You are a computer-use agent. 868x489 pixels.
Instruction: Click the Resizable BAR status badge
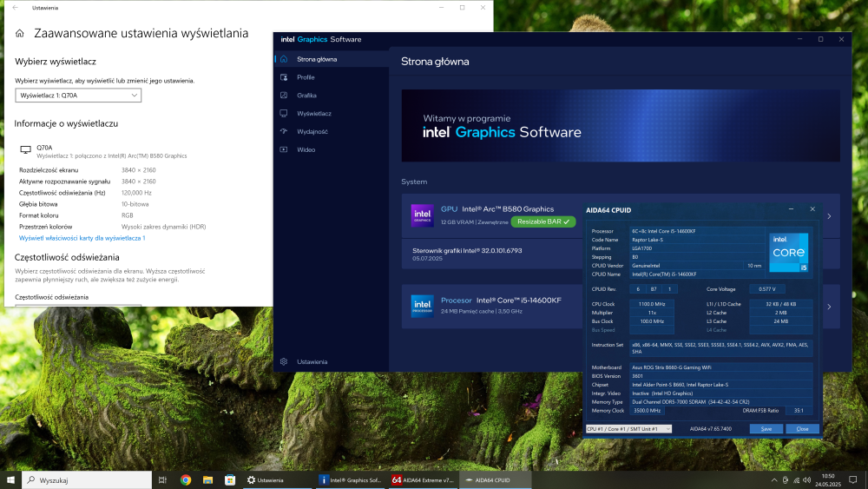pos(542,221)
